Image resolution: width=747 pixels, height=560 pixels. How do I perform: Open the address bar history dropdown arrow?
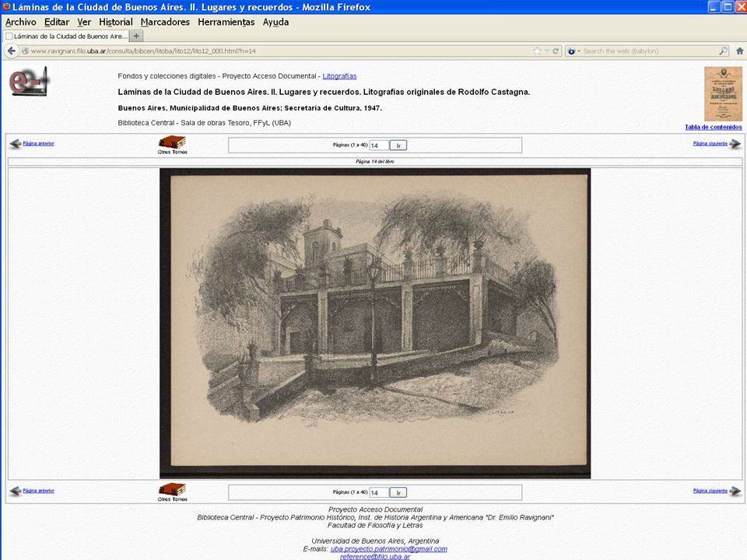point(547,51)
